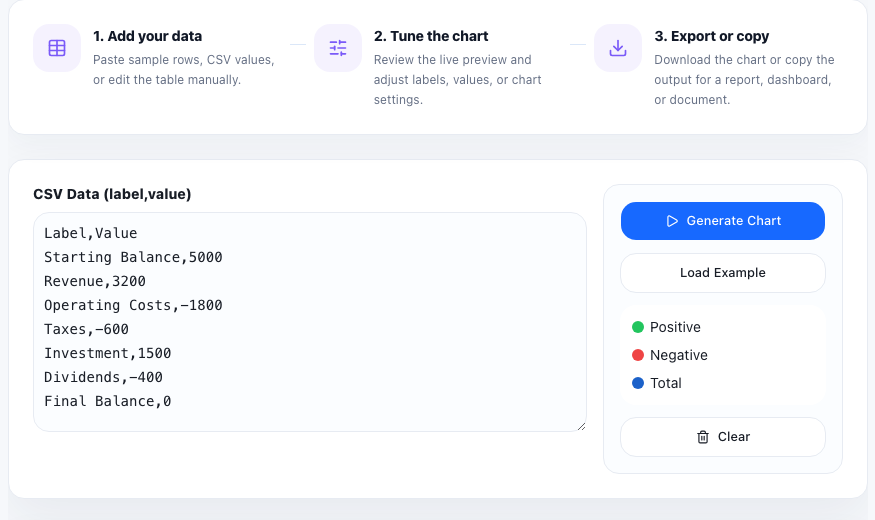
Task: Click the trash can icon beside Clear
Action: coord(703,437)
